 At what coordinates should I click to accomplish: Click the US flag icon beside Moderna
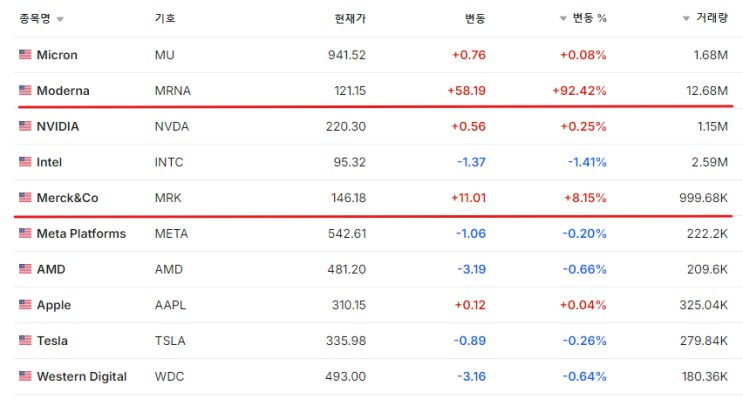point(25,90)
